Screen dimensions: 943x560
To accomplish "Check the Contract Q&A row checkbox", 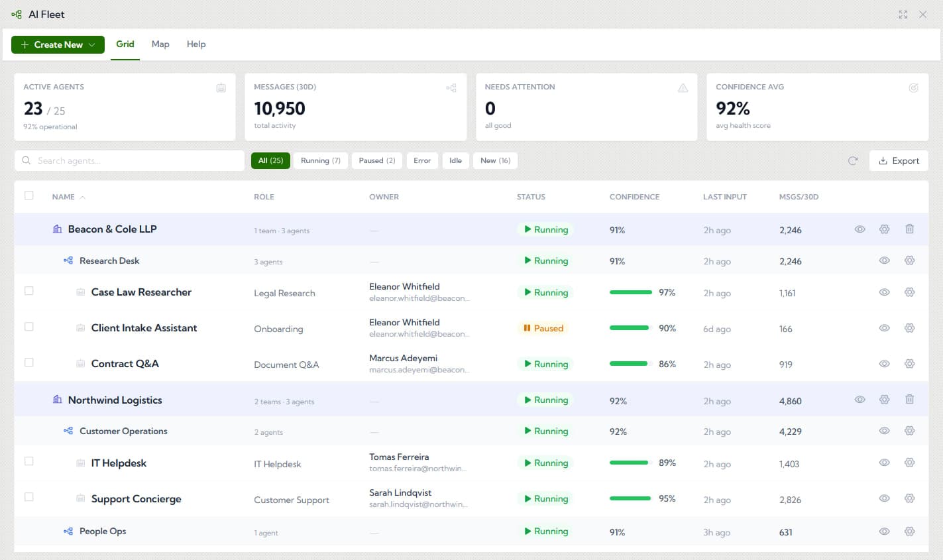I will pos(29,363).
